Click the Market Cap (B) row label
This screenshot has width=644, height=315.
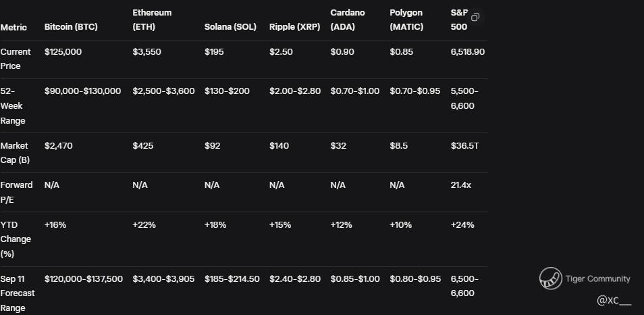[x=16, y=153]
